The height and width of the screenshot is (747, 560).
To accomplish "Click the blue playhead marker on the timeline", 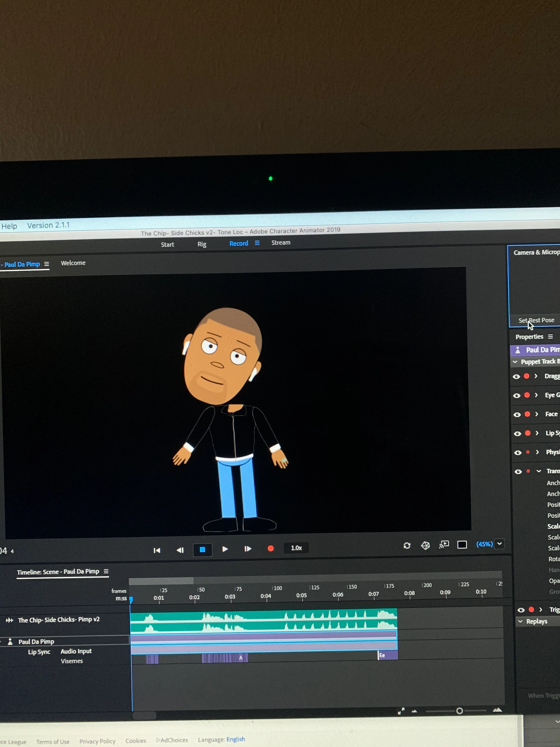I will [131, 600].
